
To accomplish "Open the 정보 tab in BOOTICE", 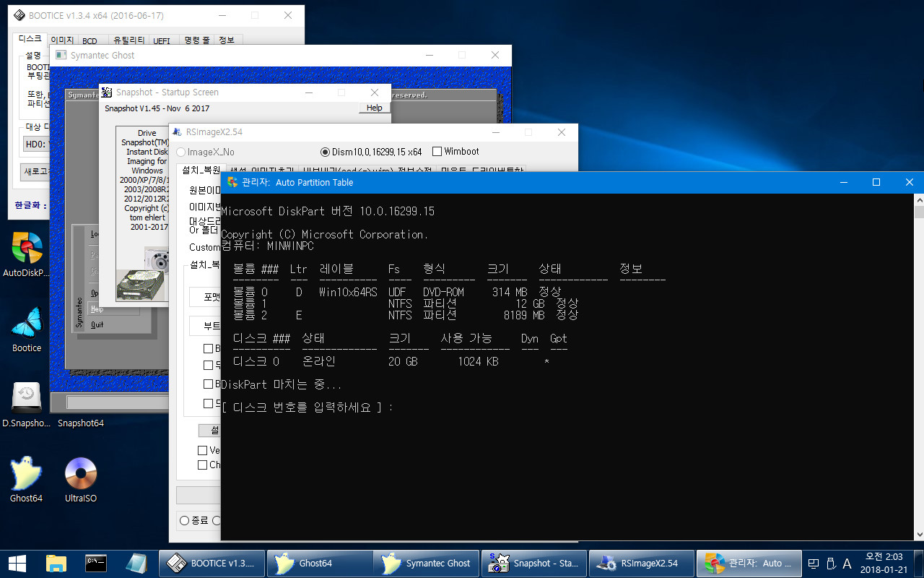I will (227, 41).
